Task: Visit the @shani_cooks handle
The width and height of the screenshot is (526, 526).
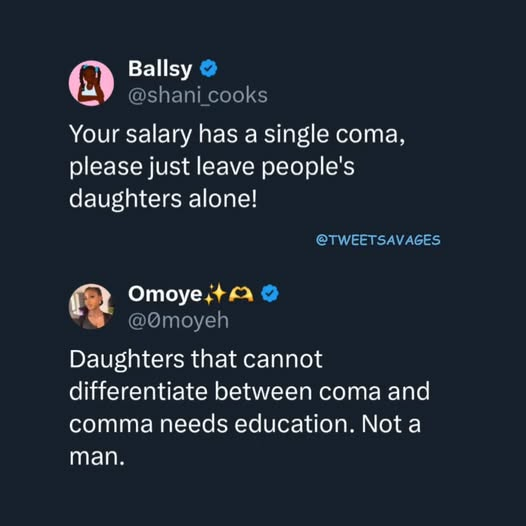Action: tap(198, 95)
